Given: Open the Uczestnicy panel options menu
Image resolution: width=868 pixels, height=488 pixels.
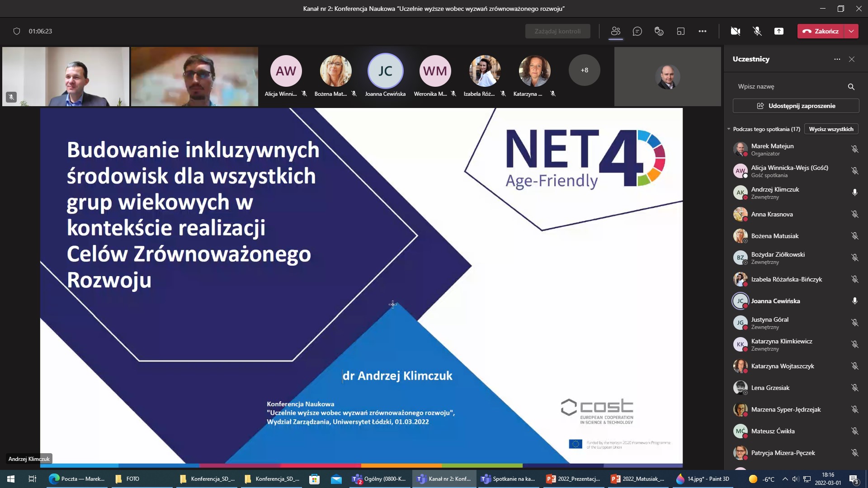Looking at the screenshot, I should pos(836,59).
